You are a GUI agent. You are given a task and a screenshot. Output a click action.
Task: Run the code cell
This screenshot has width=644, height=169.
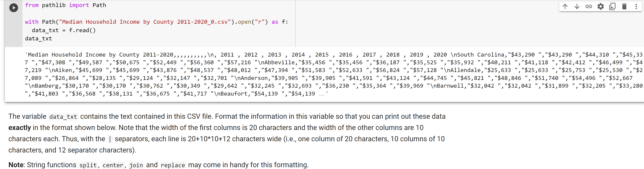click(x=13, y=8)
